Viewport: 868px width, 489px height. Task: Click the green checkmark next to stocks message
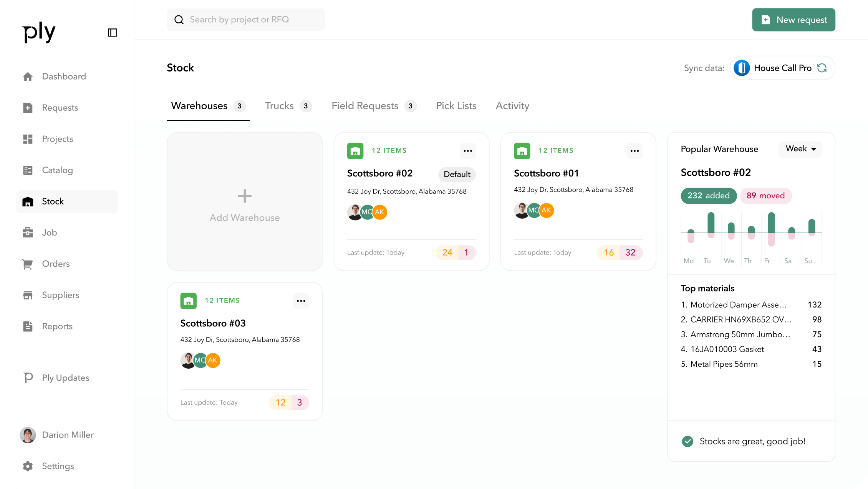[687, 441]
